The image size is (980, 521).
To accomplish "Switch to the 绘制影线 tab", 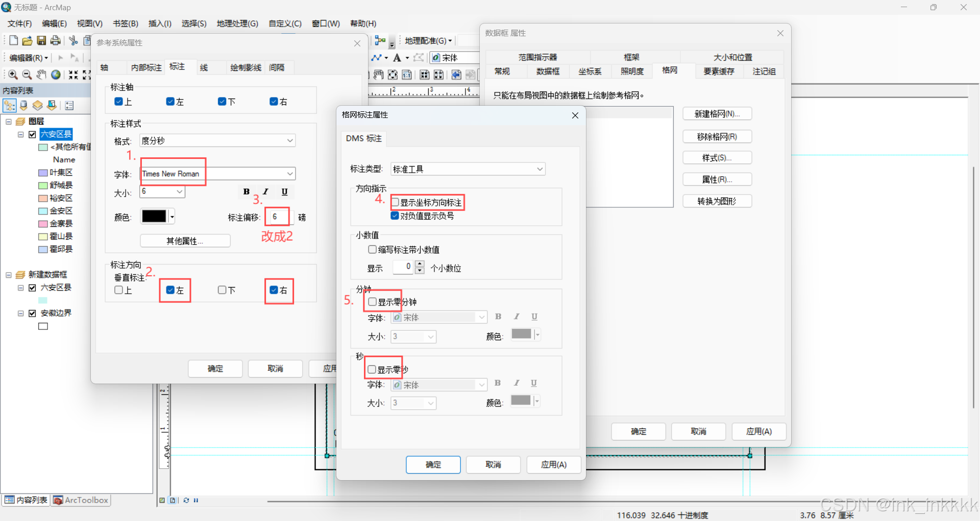I will [x=246, y=67].
